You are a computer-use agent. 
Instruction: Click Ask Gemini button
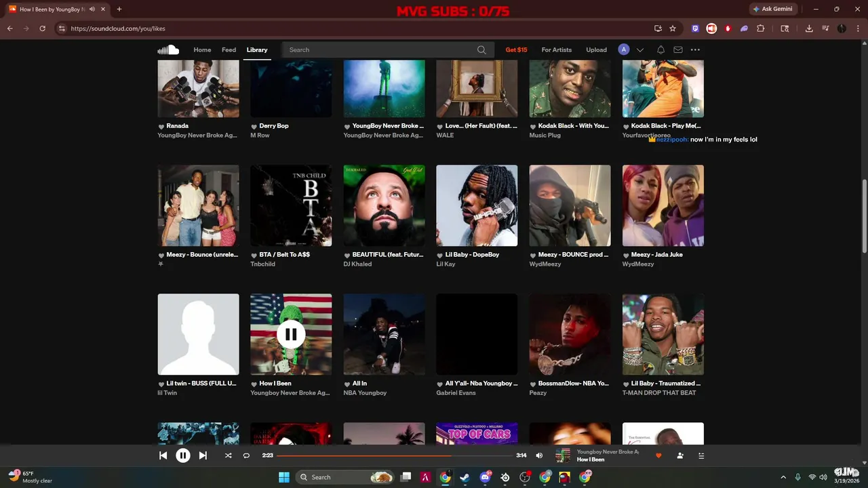click(772, 9)
